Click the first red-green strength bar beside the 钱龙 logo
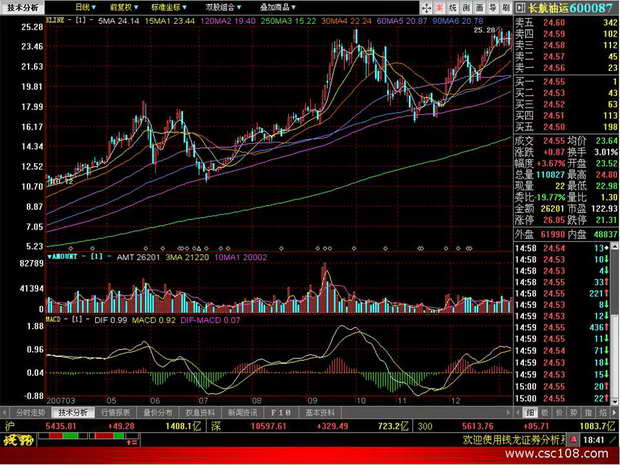This screenshot has width=620, height=465. [x=63, y=436]
